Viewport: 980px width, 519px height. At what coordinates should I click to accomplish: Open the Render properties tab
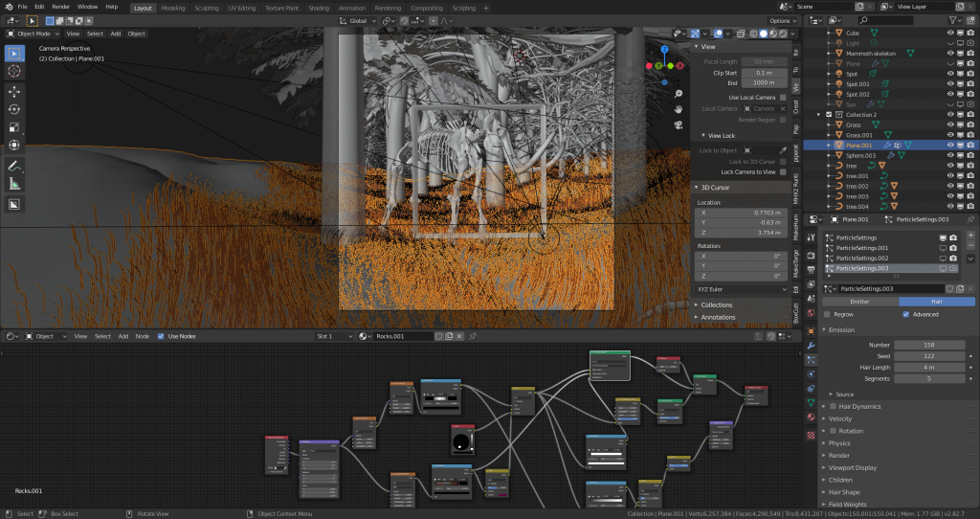[811, 255]
